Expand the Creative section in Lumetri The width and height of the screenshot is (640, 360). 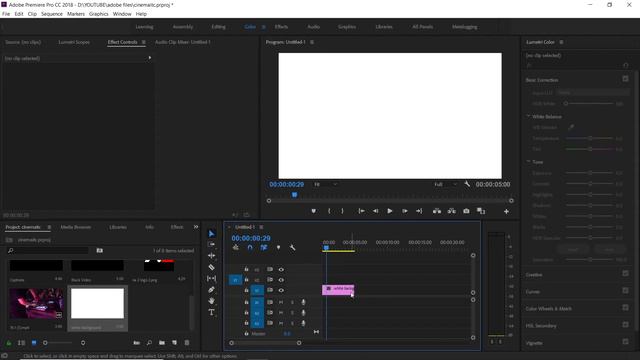pos(534,275)
